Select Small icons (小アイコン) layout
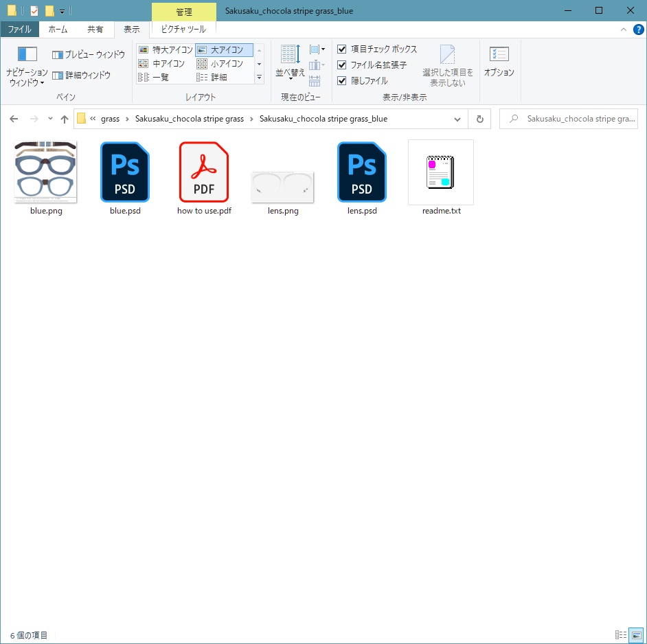Image resolution: width=647 pixels, height=644 pixels. [x=220, y=64]
